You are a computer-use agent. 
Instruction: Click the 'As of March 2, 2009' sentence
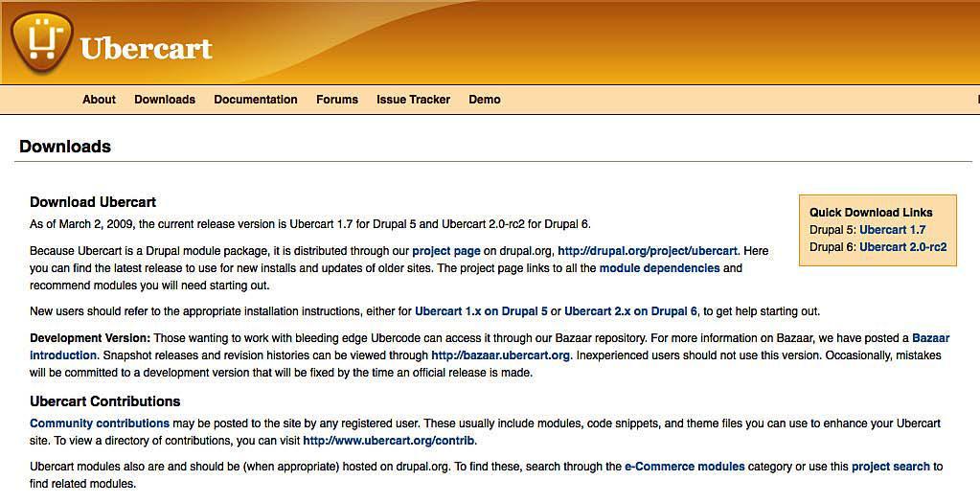[x=310, y=224]
